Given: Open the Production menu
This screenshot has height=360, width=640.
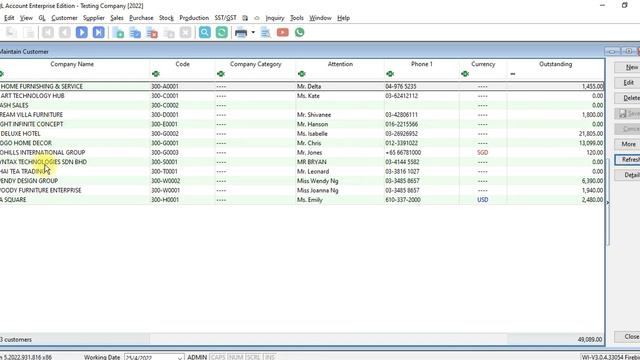Looking at the screenshot, I should coord(194,18).
